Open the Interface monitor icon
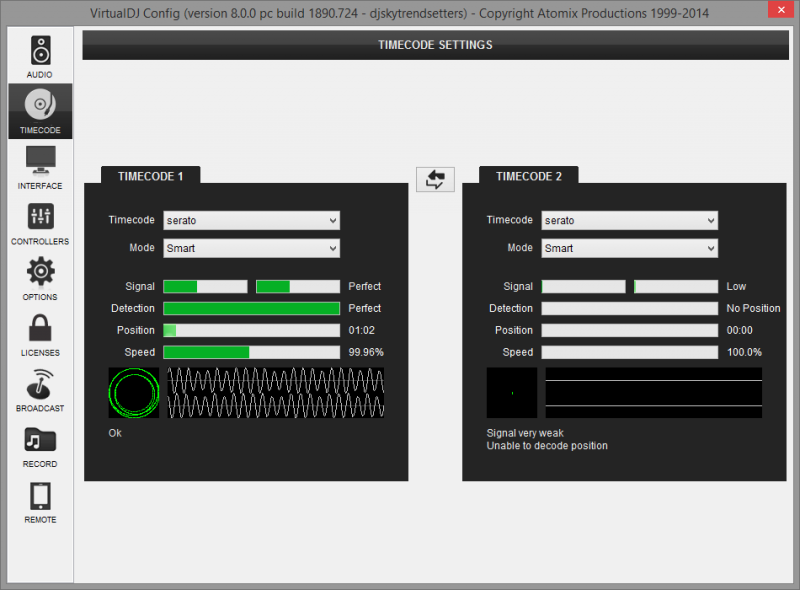Viewport: 800px width, 590px height. tap(40, 160)
